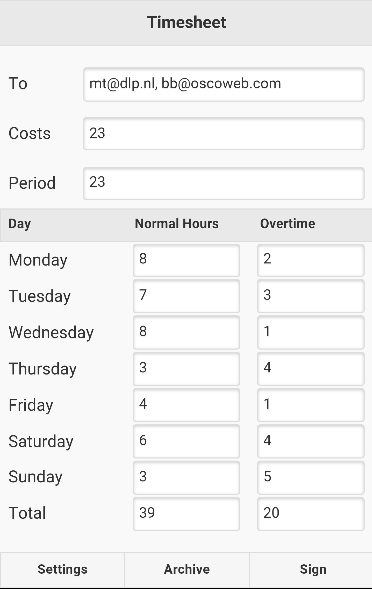Click Sunday overtime field
Image resolution: width=372 pixels, height=589 pixels.
[x=311, y=478]
